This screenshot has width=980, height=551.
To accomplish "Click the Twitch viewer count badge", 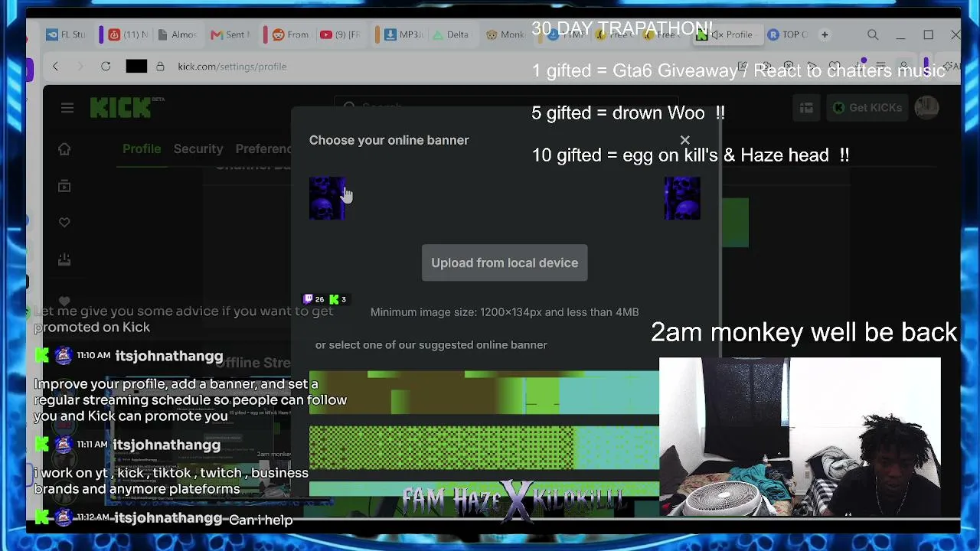I will pos(314,299).
